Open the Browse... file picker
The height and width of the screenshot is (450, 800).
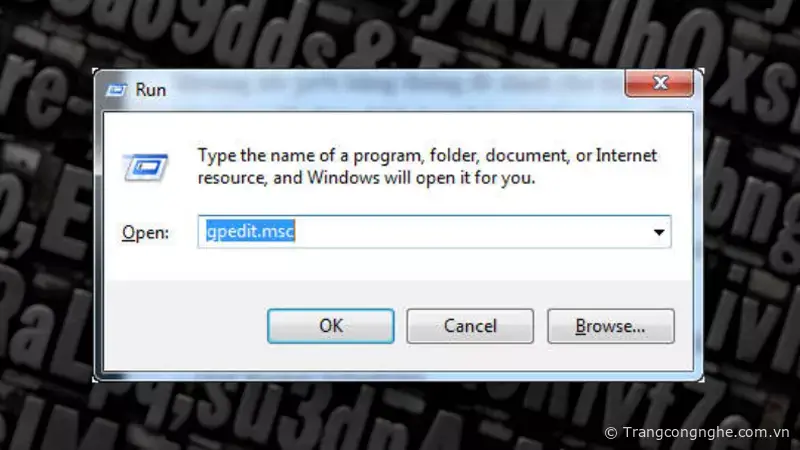click(x=611, y=326)
